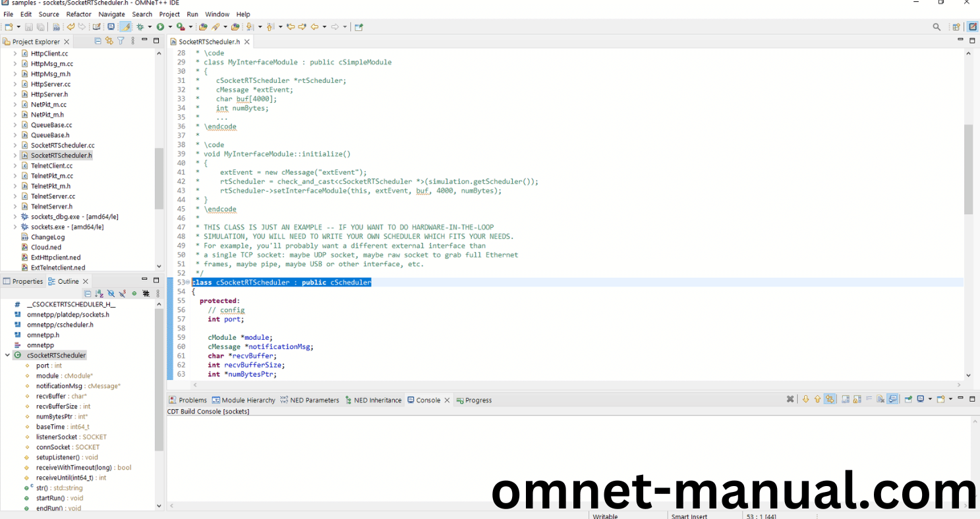Sort Outline entries alphabetically
The image size is (980, 519).
click(99, 294)
